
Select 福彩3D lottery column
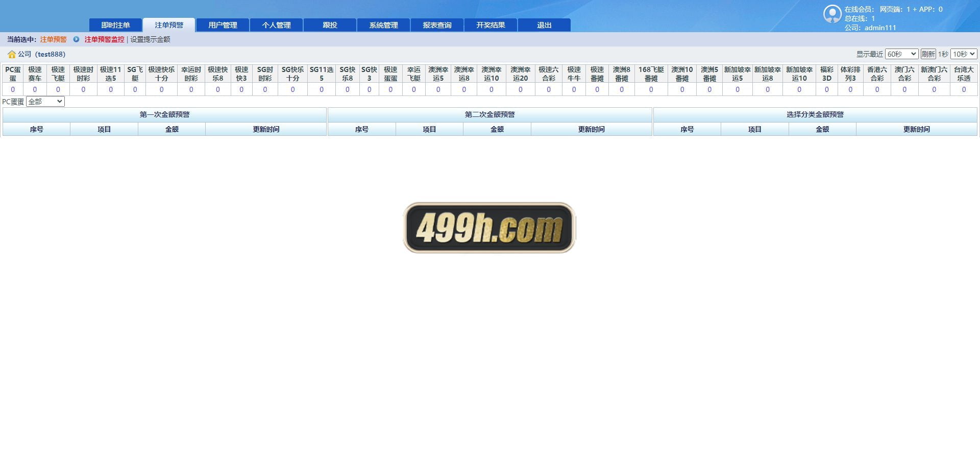tap(827, 74)
